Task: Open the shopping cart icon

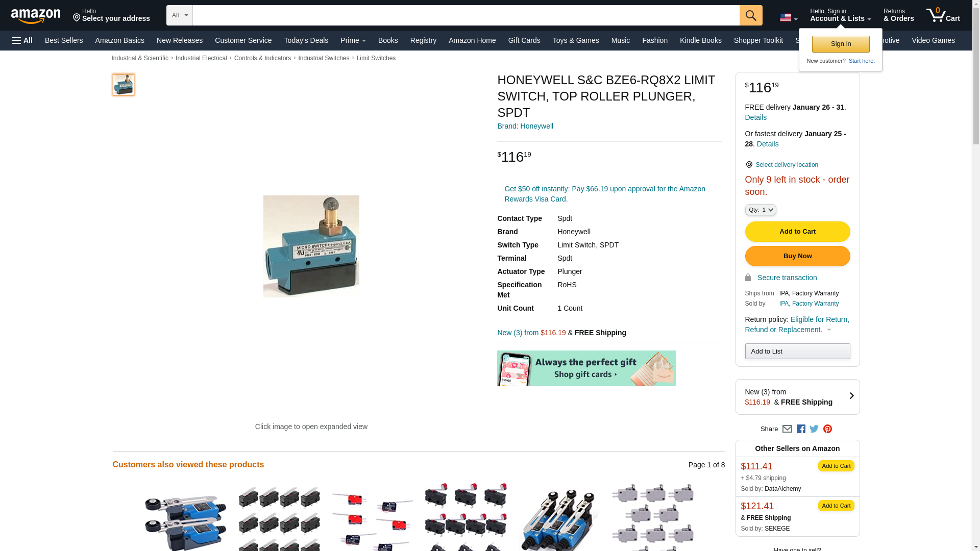Action: click(x=943, y=15)
